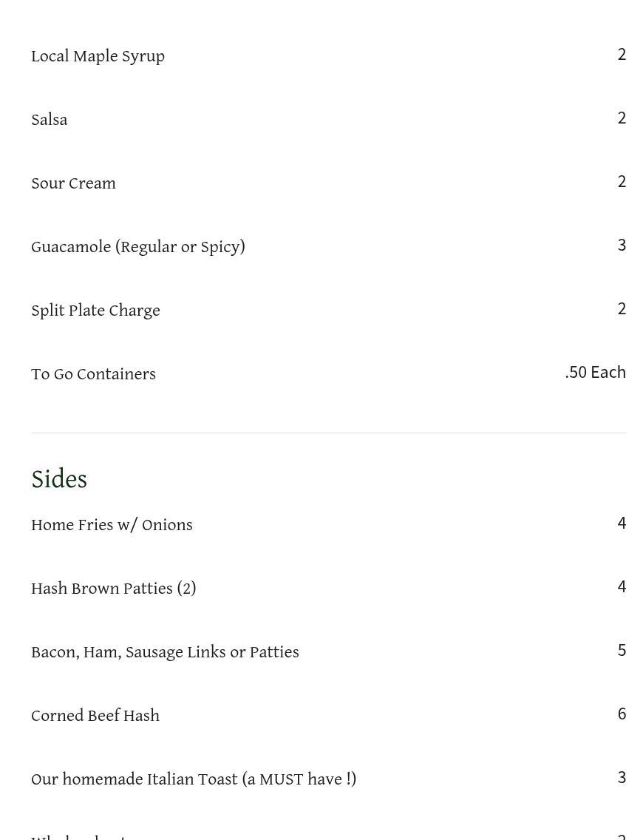Click the Bacon, Ham, Sausage price 5
The width and height of the screenshot is (643, 840).
coord(622,650)
